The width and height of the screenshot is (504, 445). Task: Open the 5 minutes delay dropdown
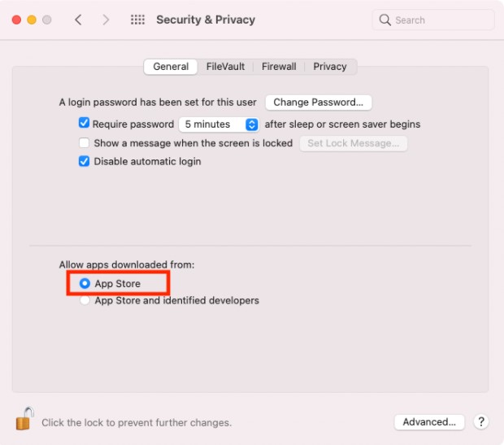(x=219, y=124)
